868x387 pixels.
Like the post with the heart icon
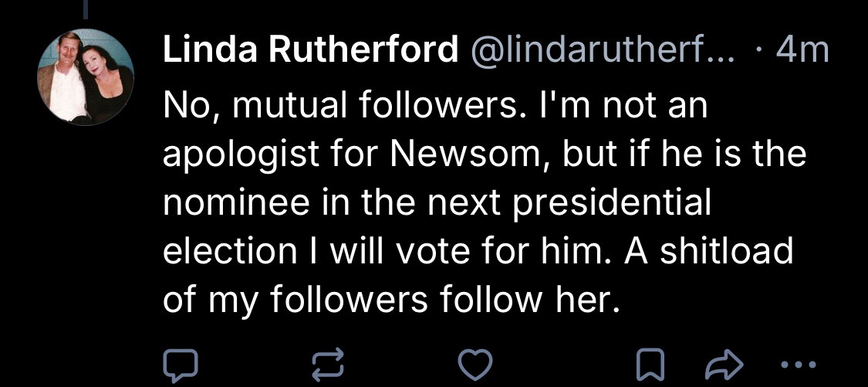(x=475, y=362)
